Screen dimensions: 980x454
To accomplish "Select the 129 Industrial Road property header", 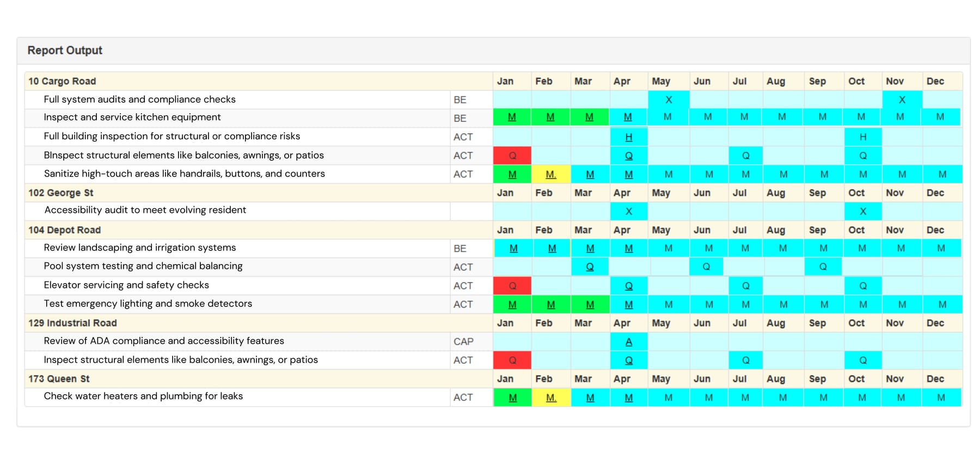I will point(73,323).
